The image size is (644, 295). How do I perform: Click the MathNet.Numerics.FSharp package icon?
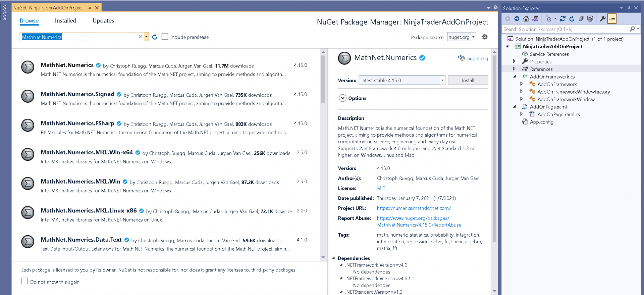click(x=28, y=126)
